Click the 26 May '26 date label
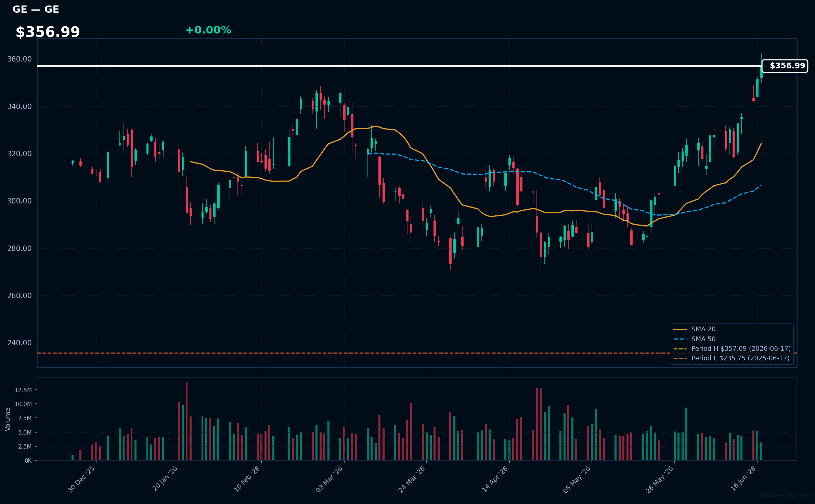The image size is (815, 504). click(x=659, y=479)
